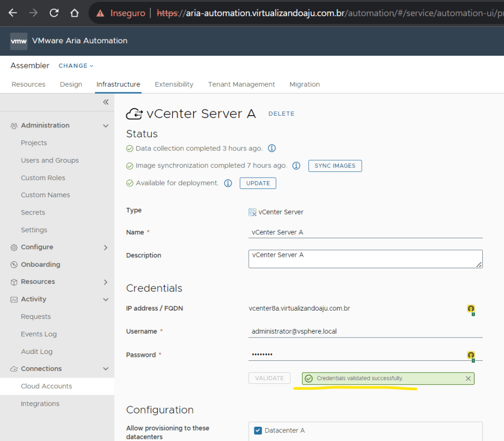Click the VMware vmw logo
The height and width of the screenshot is (441, 504).
[x=19, y=41]
